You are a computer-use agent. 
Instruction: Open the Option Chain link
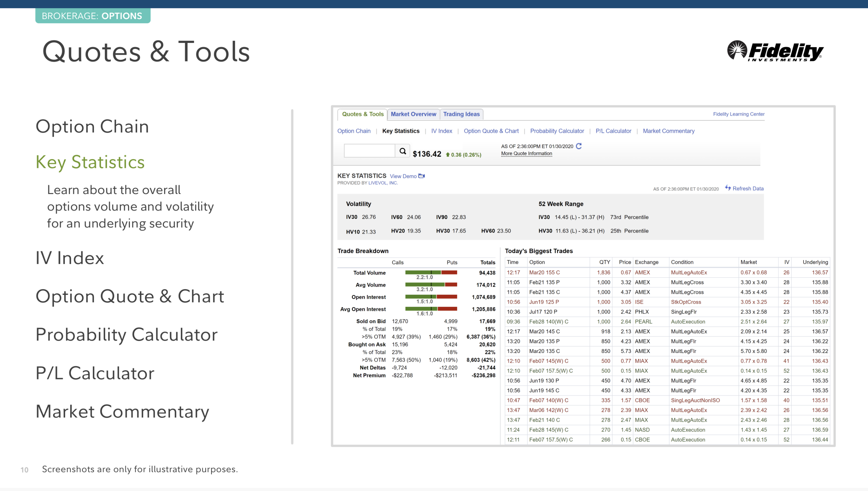coord(354,131)
